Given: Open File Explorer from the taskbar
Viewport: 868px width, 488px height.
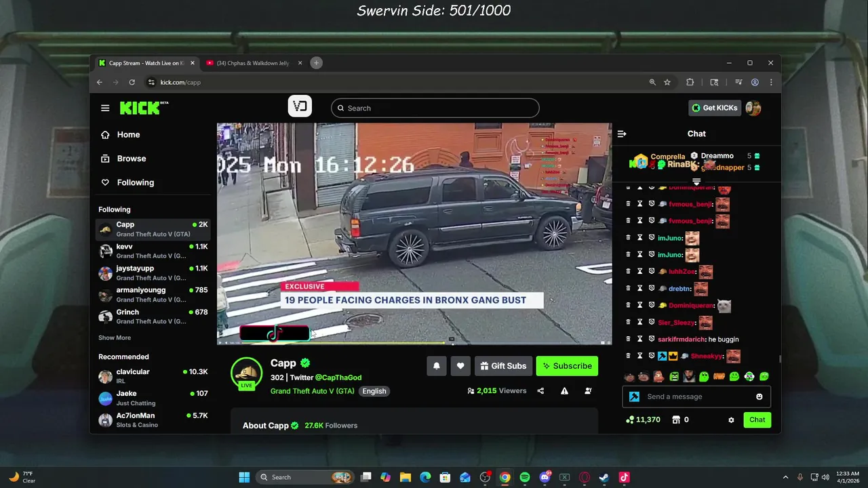Looking at the screenshot, I should pos(405,477).
